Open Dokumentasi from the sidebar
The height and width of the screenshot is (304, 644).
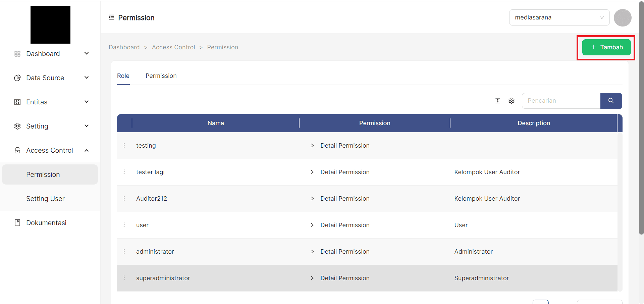(46, 223)
